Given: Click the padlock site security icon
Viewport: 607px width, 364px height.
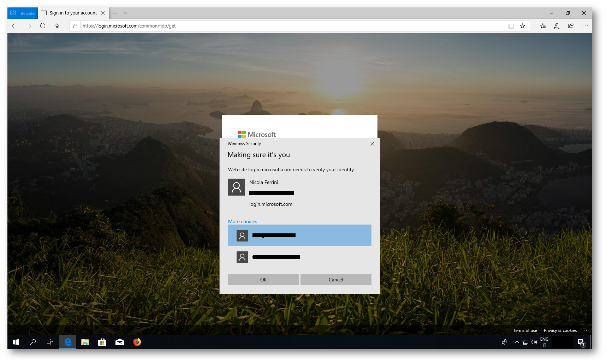Looking at the screenshot, I should pos(75,26).
